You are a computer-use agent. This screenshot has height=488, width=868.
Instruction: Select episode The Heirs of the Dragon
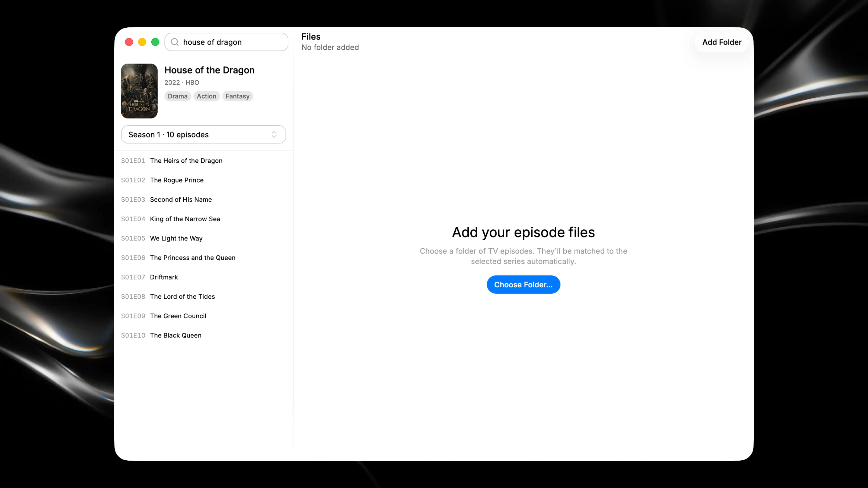[x=203, y=161]
